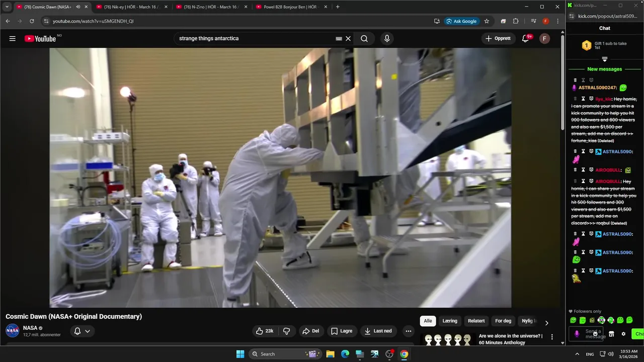Open File Explorer from the taskbar
The width and height of the screenshot is (644, 362).
(x=331, y=354)
